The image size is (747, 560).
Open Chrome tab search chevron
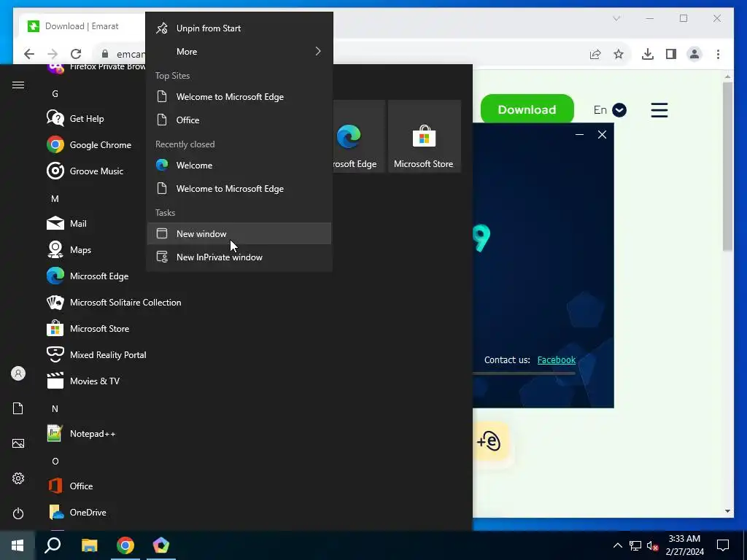coord(616,18)
